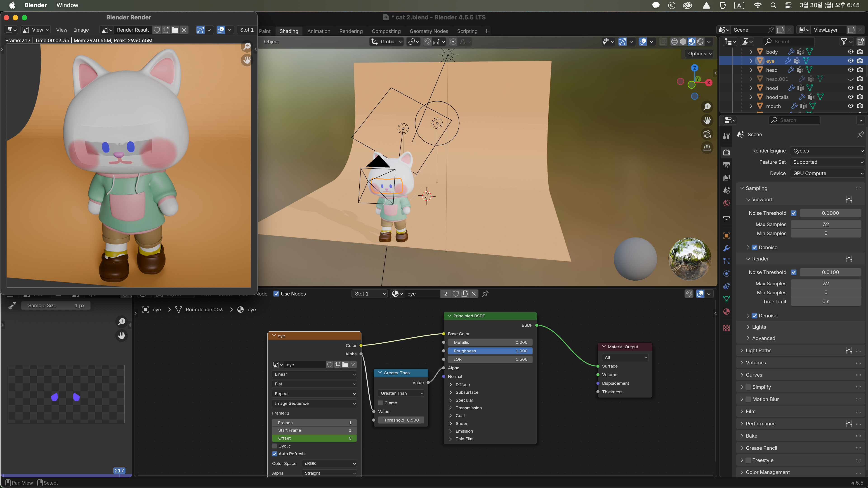Click the Roughness slider on Principled BSDF
868x488 pixels.
coord(490,351)
